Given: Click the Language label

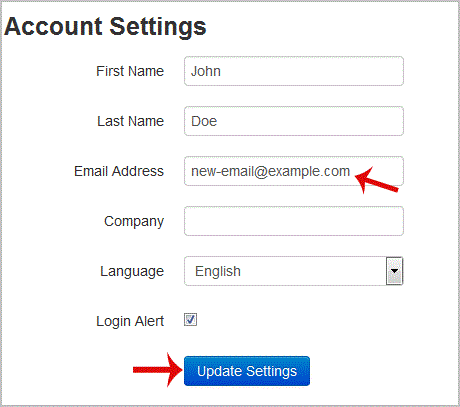Looking at the screenshot, I should [x=132, y=272].
